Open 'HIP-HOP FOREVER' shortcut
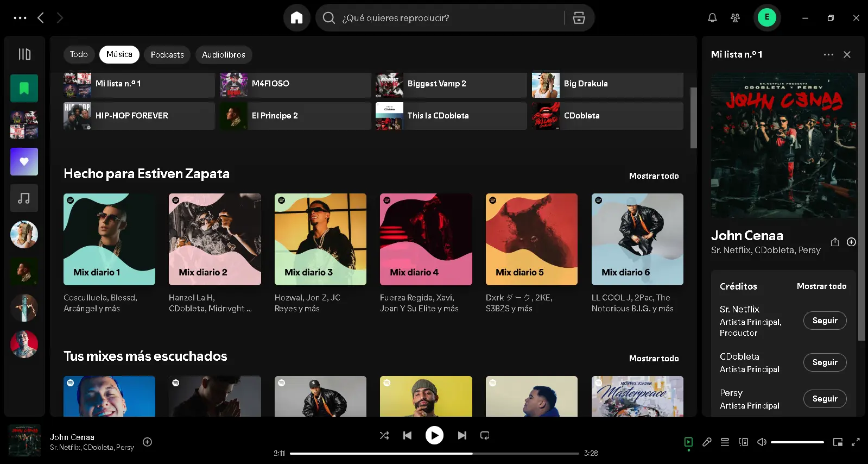This screenshot has height=464, width=868. [x=139, y=116]
